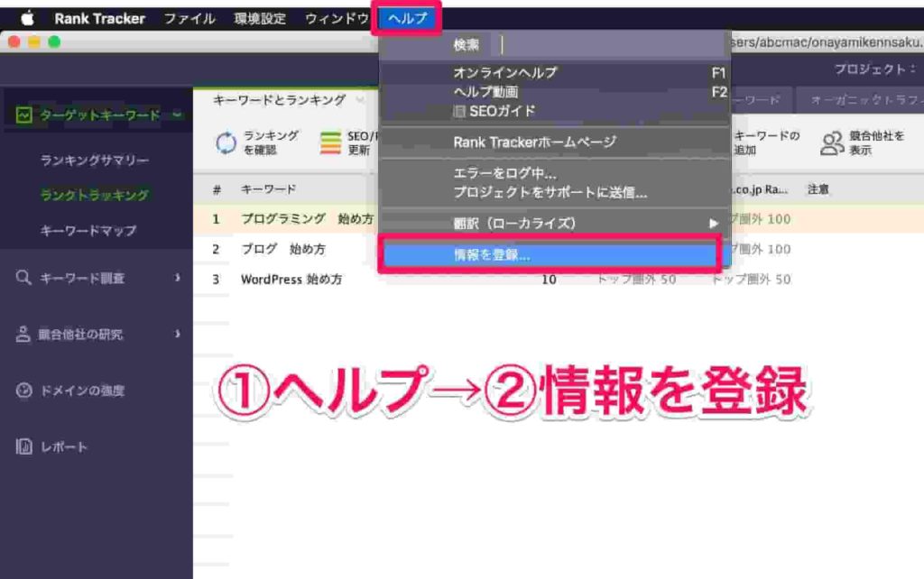This screenshot has height=579, width=924.
Task: Switch to キーワードとランキング tab
Action: pos(280,100)
